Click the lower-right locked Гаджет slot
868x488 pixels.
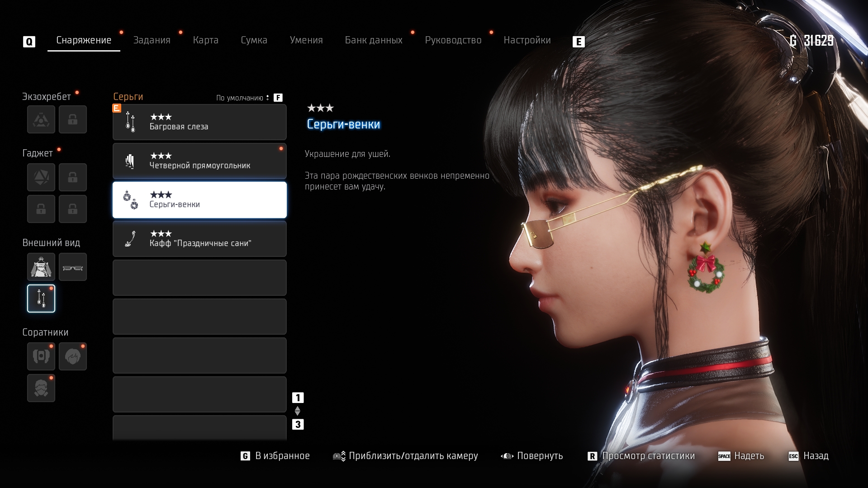pyautogui.click(x=73, y=209)
